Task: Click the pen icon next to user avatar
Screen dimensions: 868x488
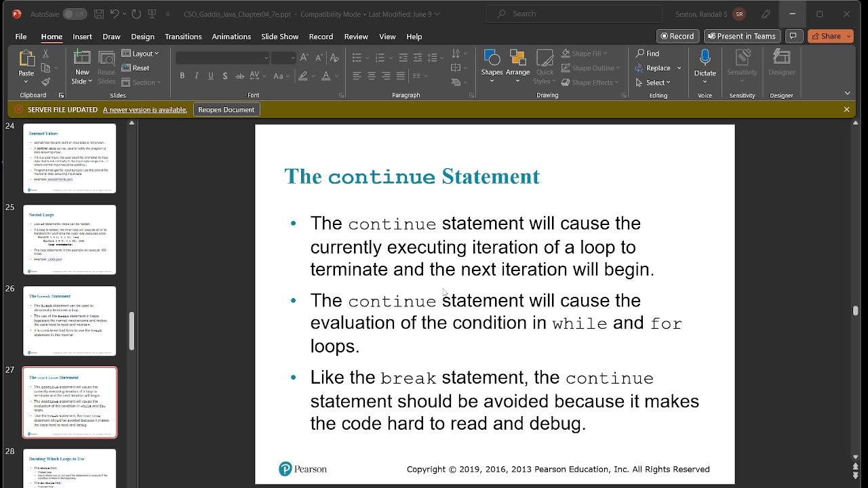Action: (x=766, y=14)
